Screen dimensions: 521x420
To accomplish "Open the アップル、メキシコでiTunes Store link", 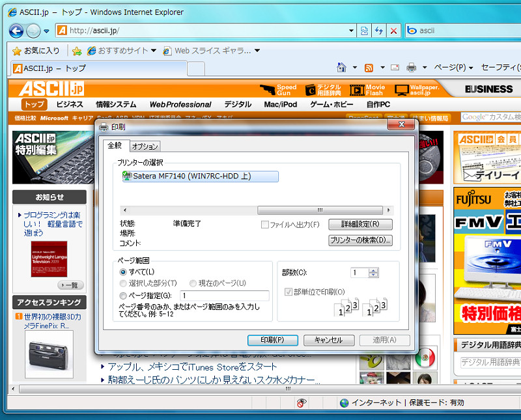I will (x=192, y=367).
